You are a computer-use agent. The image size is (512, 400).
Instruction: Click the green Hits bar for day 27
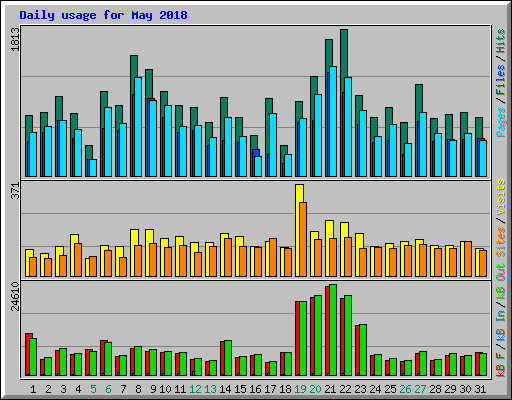tap(419, 98)
